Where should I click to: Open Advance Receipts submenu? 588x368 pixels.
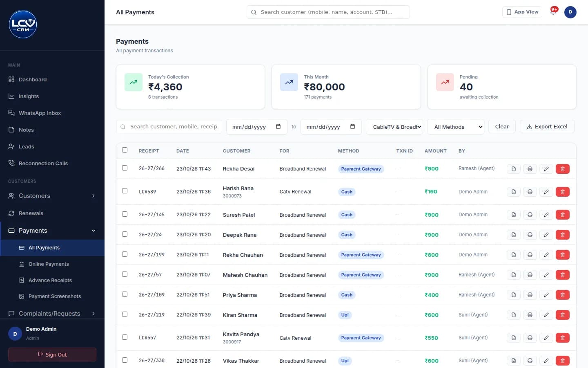(52, 280)
